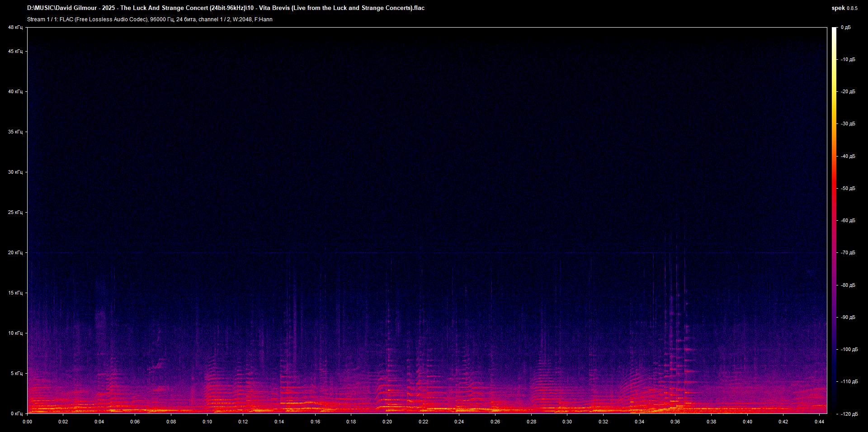Click the FLAC stream info line
Viewport: 868px width, 432px height.
(x=150, y=19)
